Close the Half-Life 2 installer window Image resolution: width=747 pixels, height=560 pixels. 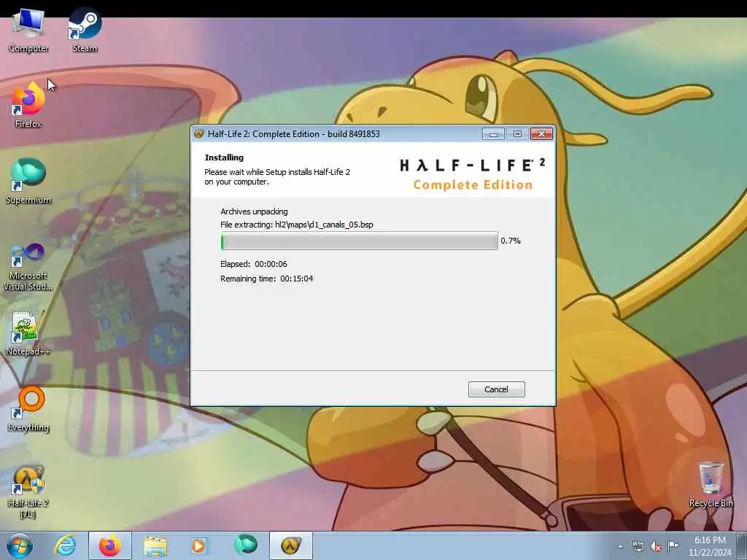542,134
